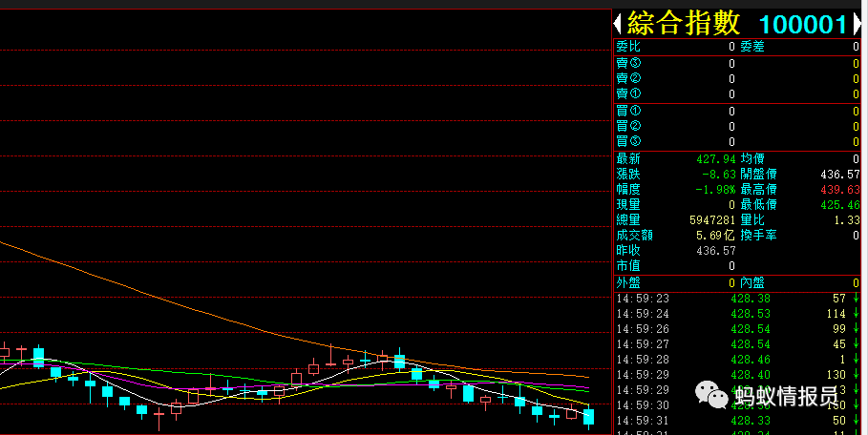This screenshot has width=868, height=435.
Task: Select tick price 428.33 at 14:59:31
Action: click(751, 421)
